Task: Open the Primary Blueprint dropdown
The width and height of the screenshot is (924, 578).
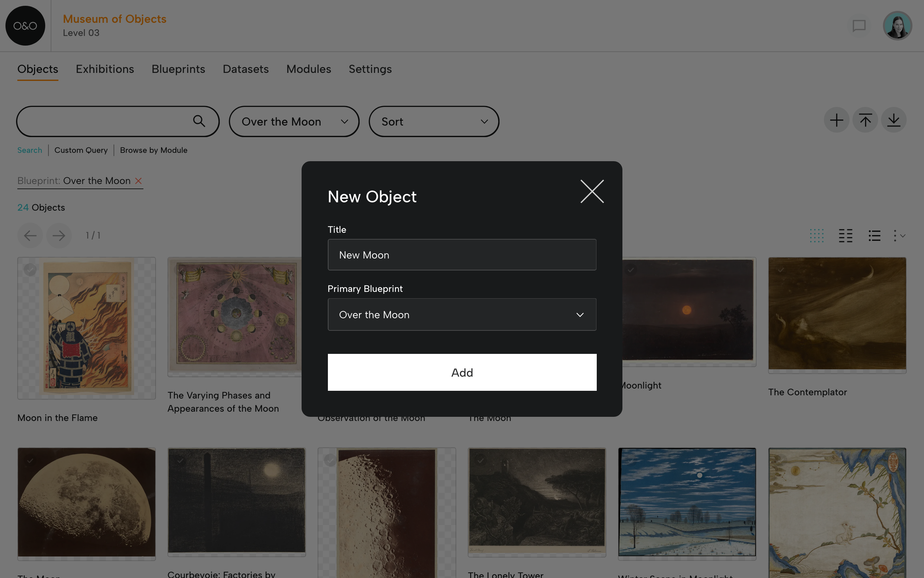Action: pos(462,314)
